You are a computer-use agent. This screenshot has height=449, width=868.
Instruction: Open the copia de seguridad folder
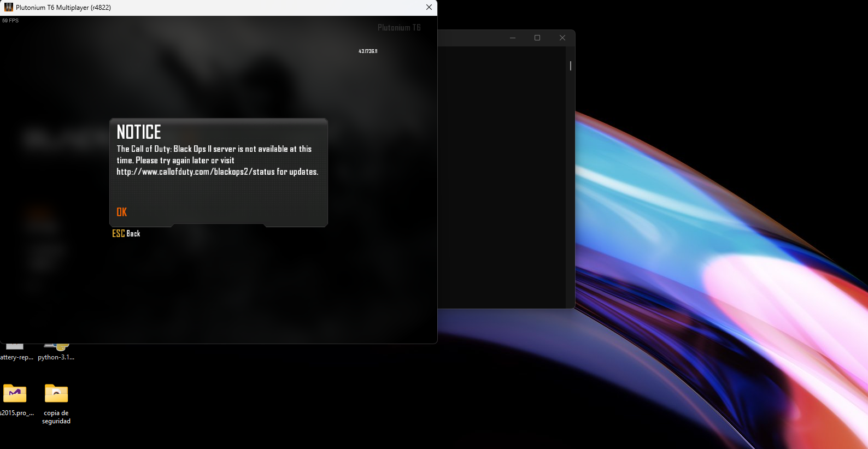coord(56,404)
